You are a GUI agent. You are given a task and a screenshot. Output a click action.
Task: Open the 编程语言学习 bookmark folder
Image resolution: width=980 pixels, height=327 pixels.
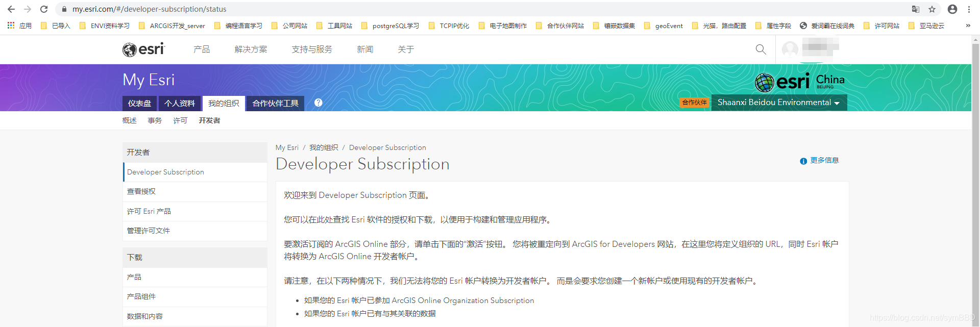pyautogui.click(x=238, y=26)
